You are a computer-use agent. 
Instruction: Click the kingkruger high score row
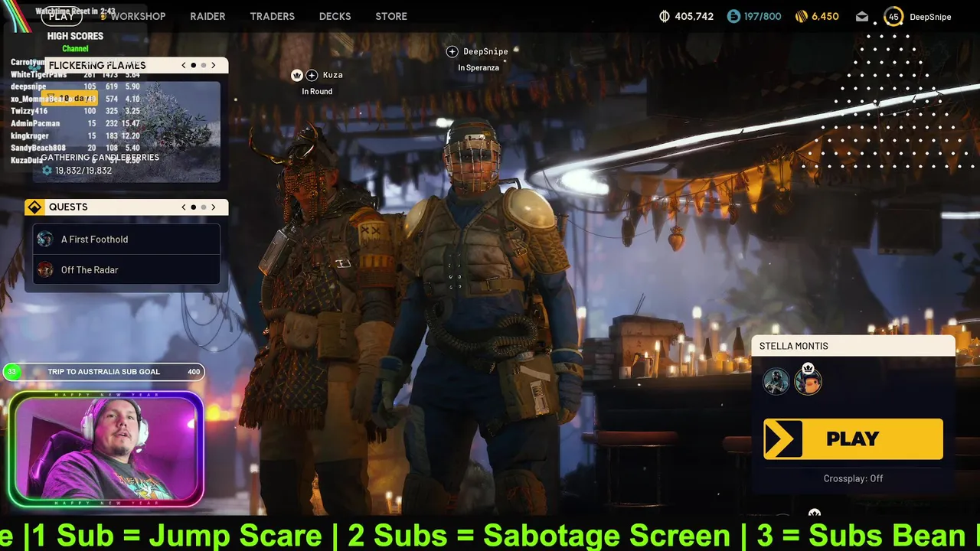click(x=75, y=136)
